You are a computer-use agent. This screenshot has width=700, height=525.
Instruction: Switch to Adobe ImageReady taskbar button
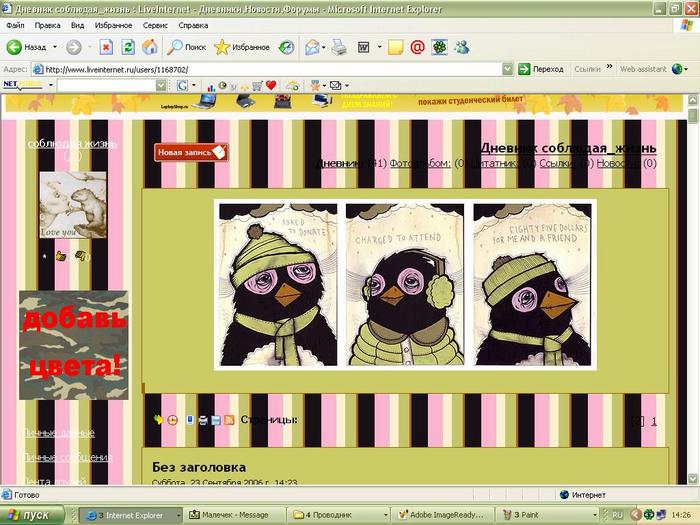point(442,515)
